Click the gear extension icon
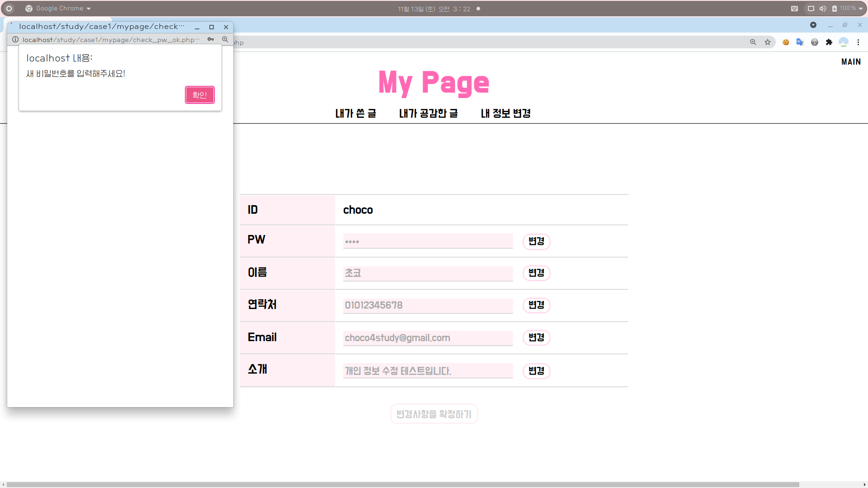Screen dimensions: 868x488 [x=814, y=42]
